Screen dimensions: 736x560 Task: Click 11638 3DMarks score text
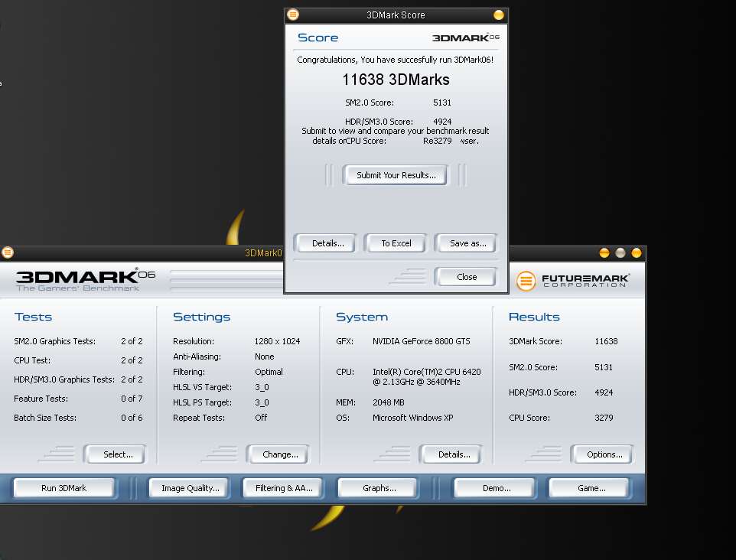pos(396,80)
